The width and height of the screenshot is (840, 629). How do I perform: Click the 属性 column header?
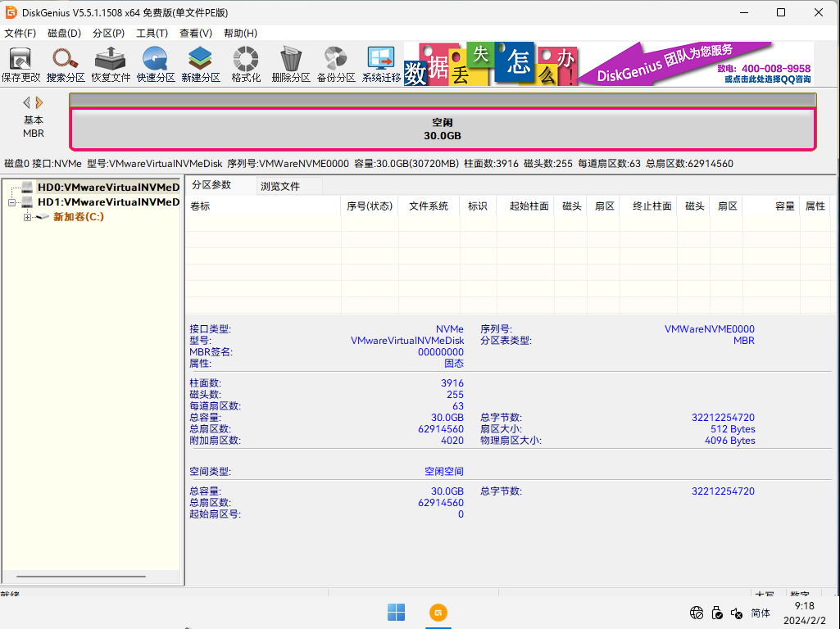click(x=815, y=206)
